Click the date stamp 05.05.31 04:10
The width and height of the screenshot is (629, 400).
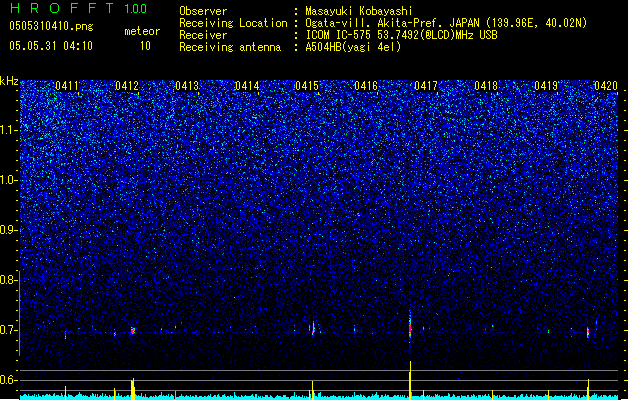(51, 46)
